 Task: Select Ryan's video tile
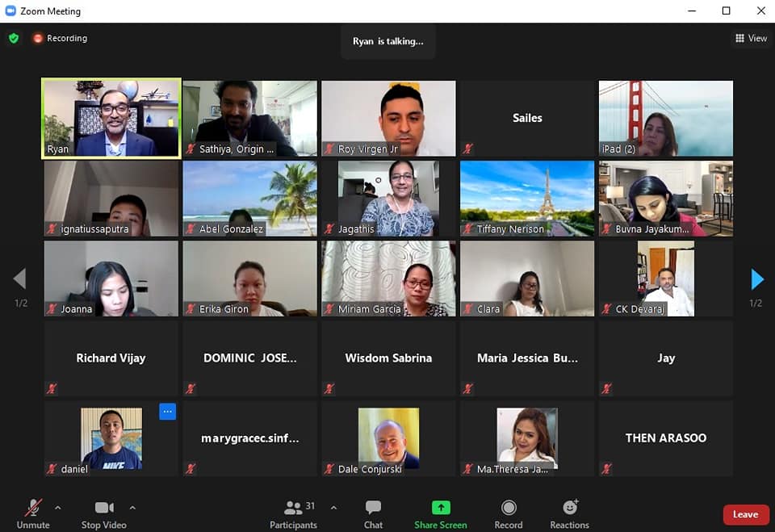point(111,119)
